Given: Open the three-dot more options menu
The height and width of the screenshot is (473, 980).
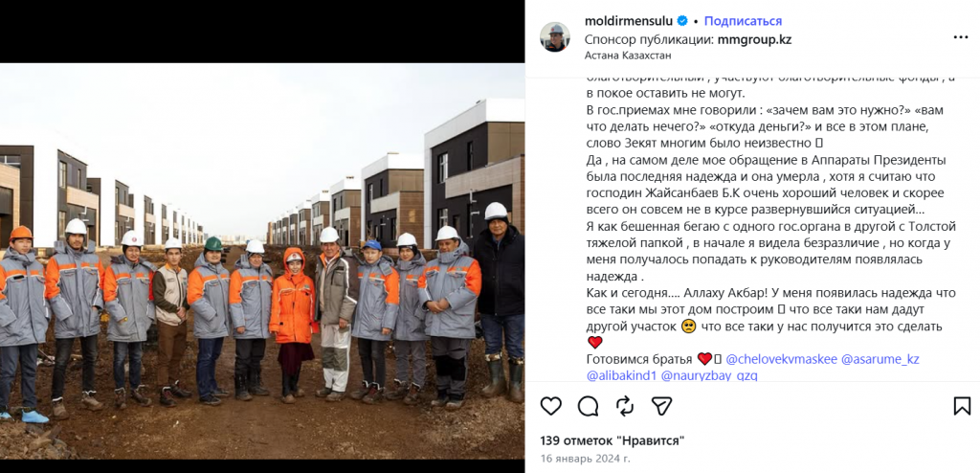Looking at the screenshot, I should click(x=961, y=37).
